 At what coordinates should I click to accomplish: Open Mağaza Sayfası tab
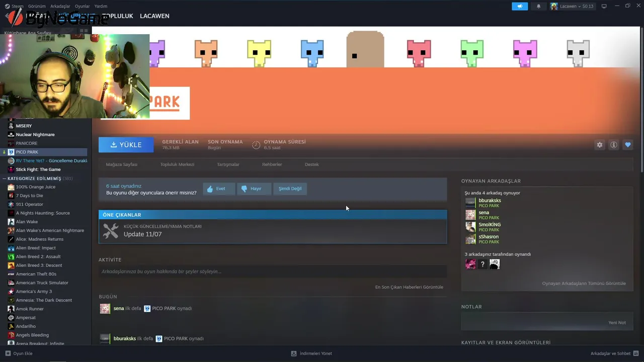(121, 164)
